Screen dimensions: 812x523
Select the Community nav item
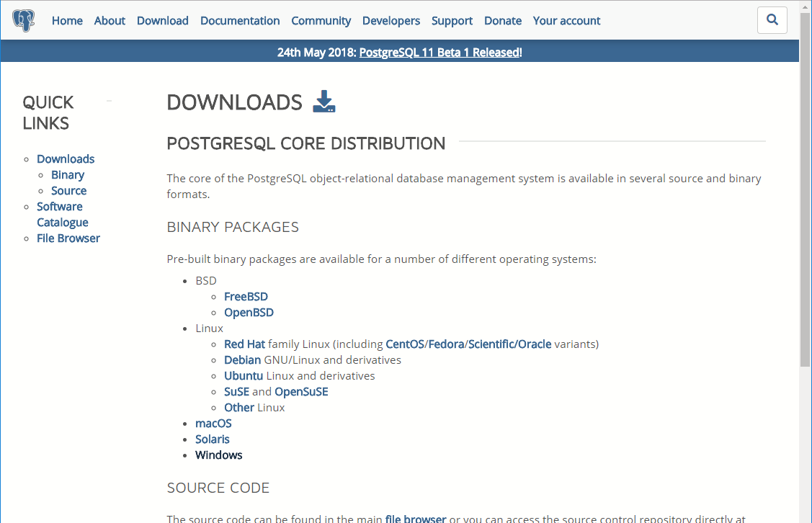pyautogui.click(x=321, y=21)
